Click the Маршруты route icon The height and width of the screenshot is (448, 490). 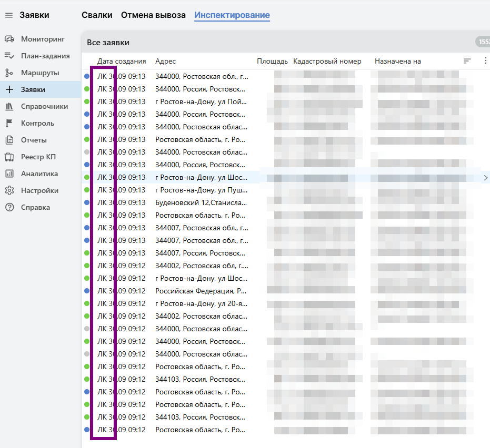[x=9, y=73]
